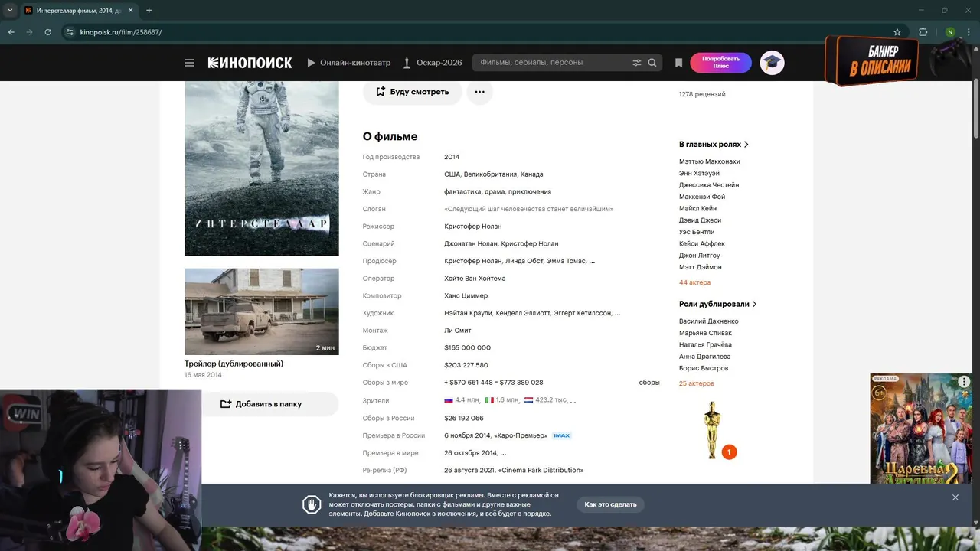Open bookmarks ribbon icon in header

678,63
